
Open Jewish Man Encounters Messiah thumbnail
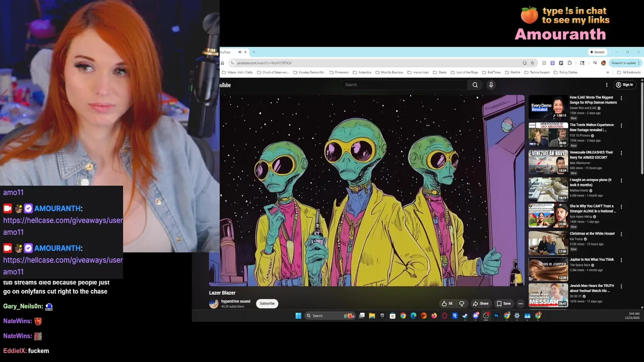pyautogui.click(x=548, y=295)
